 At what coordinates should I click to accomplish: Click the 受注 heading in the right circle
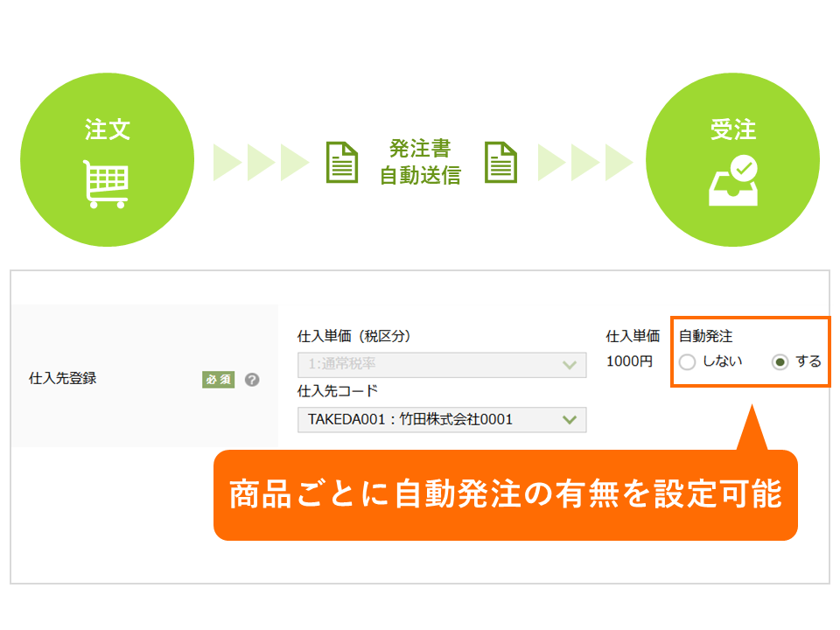pyautogui.click(x=732, y=130)
